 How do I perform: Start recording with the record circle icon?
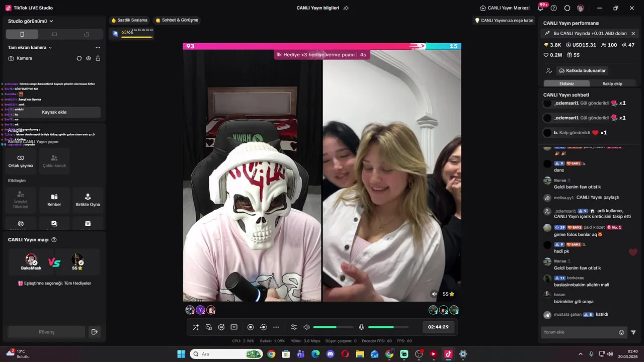pyautogui.click(x=251, y=327)
